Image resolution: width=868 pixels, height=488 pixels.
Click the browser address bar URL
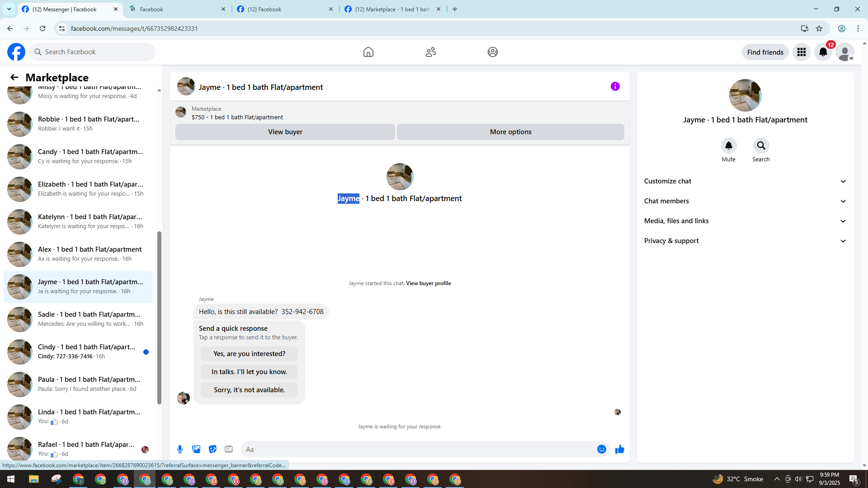point(134,28)
